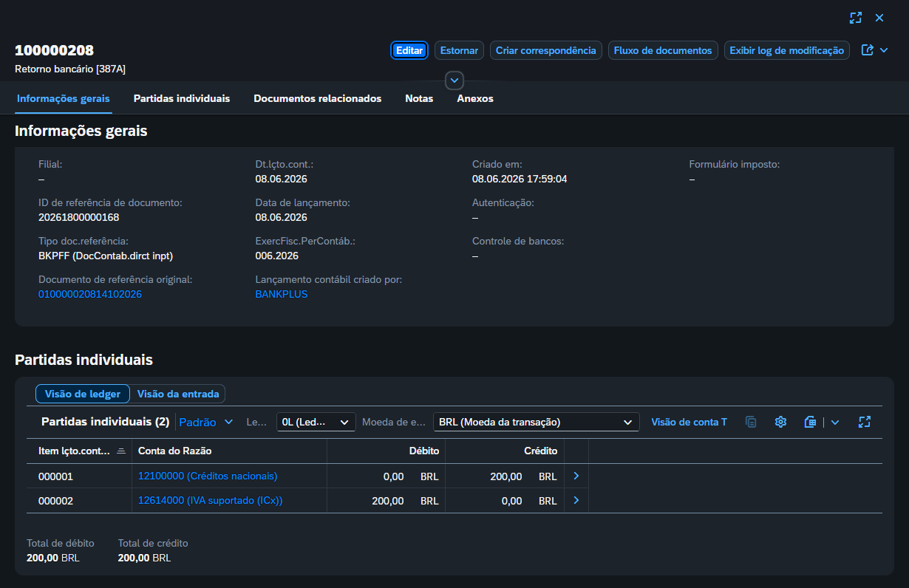Open original reference document 01000002081410​2026
Screen dimensions: 909x588
[x=90, y=294]
